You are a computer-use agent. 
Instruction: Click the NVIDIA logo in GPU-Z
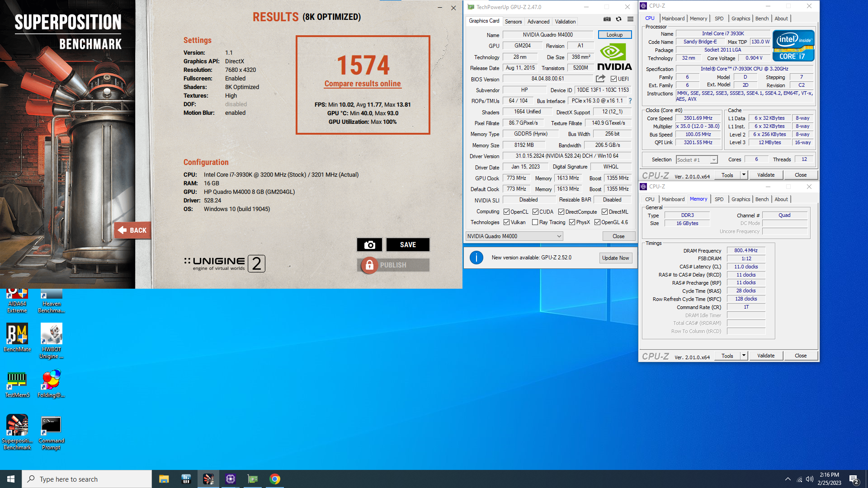[x=614, y=56]
